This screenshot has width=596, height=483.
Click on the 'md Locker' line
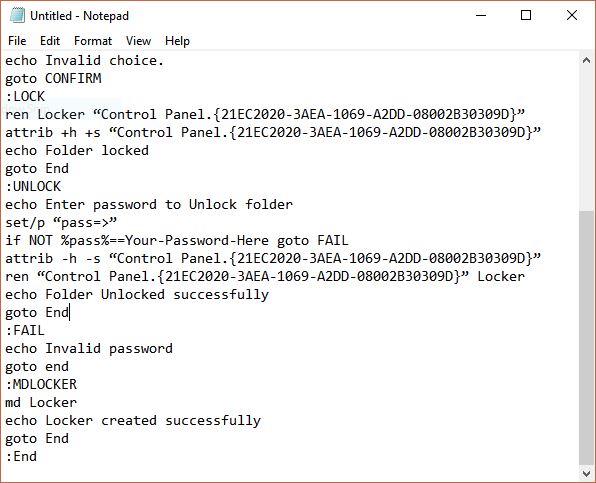[41, 402]
